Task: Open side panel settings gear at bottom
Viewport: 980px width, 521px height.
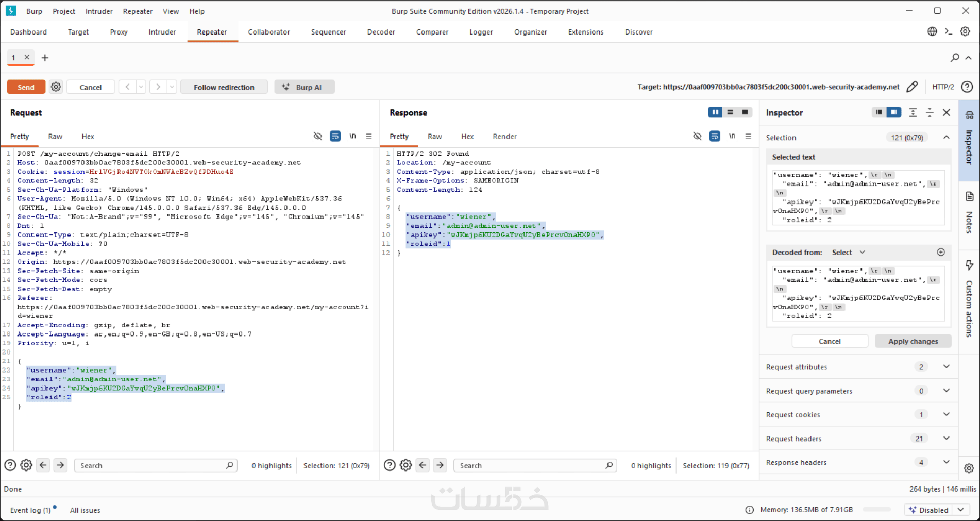Action: pos(969,468)
